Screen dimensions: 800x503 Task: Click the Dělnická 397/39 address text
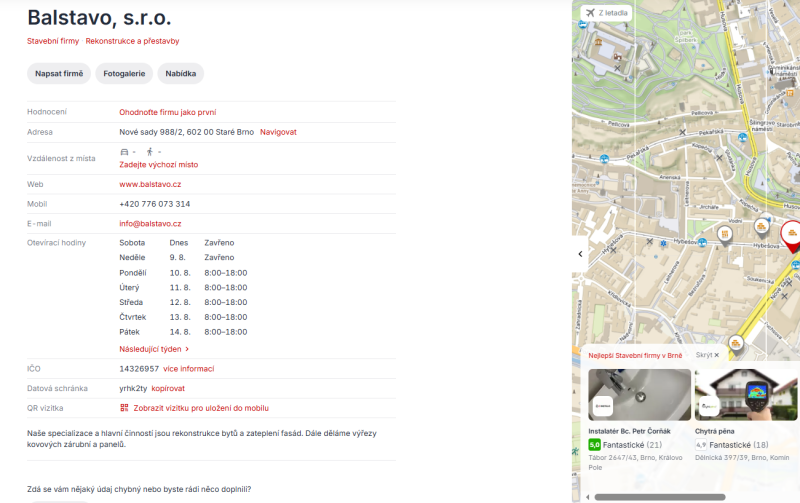[742, 458]
